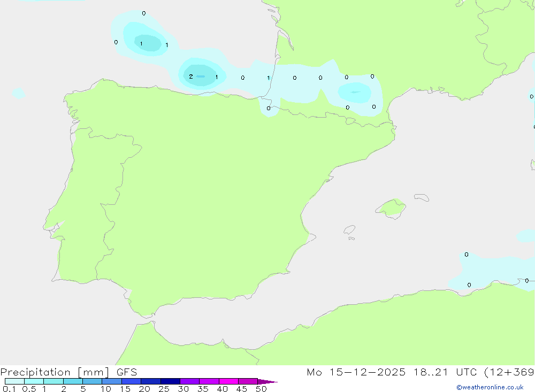This screenshot has width=535, height=392.
Task: Click the "0.1" legend scale label
Action: tap(9, 389)
